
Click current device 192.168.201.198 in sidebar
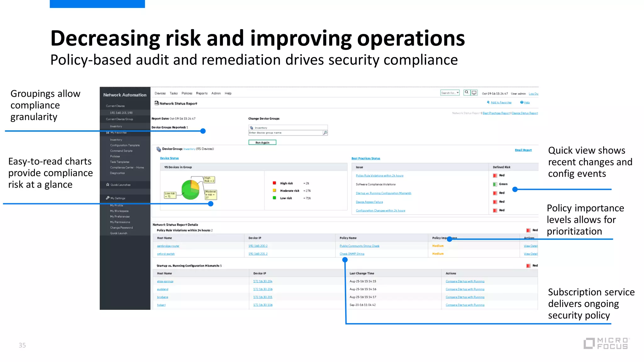coord(121,113)
